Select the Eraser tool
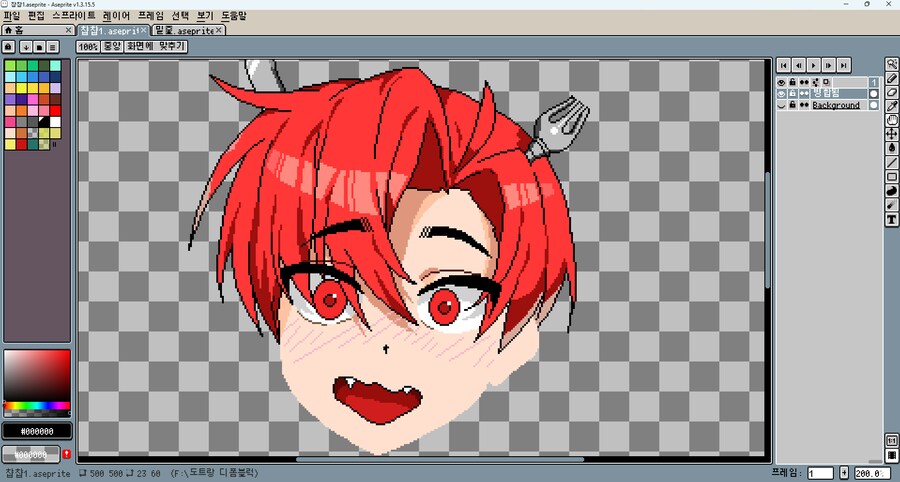The height and width of the screenshot is (482, 900). coord(892,91)
